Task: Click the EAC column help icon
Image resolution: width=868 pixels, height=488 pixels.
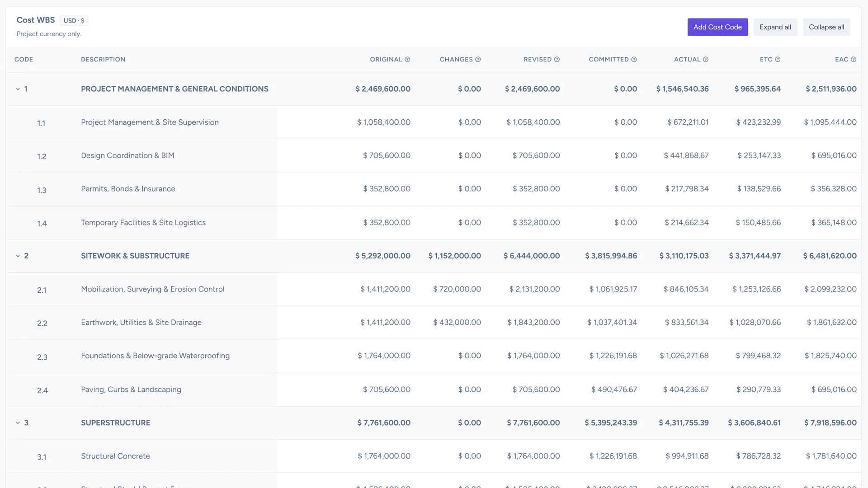Action: point(854,60)
